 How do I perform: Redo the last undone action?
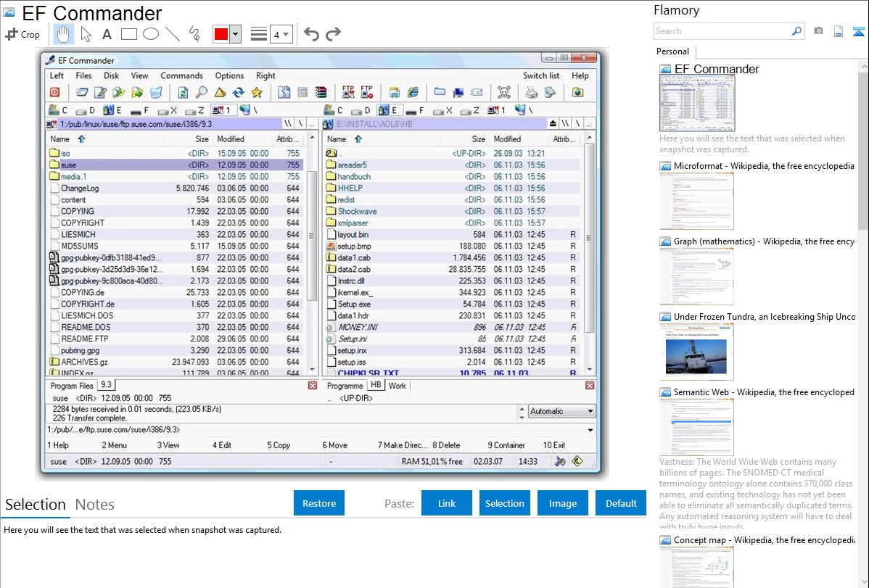[333, 34]
